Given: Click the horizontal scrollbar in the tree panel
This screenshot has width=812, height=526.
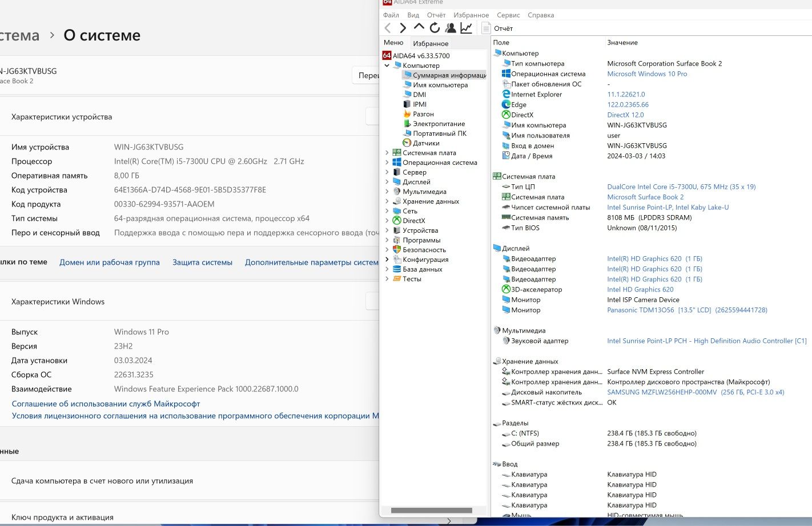Looking at the screenshot, I should [x=431, y=511].
